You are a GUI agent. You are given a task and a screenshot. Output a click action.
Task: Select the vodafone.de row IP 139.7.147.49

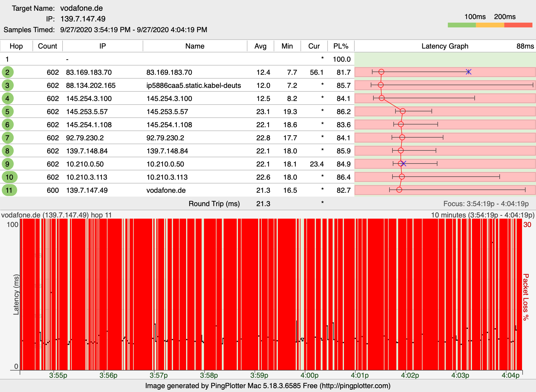point(87,190)
